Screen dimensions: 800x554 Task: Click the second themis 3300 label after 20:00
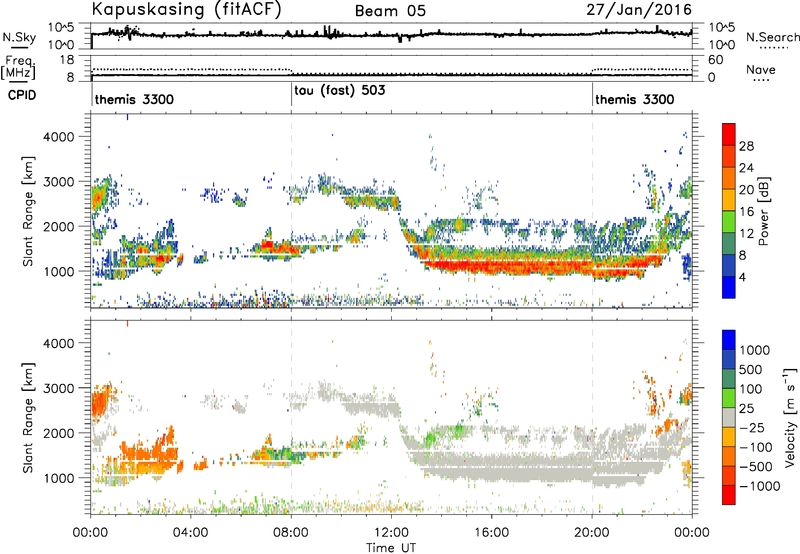[x=635, y=99]
